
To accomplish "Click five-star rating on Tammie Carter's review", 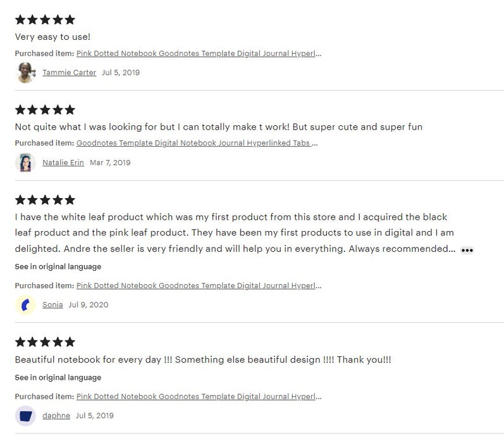I will [45, 20].
